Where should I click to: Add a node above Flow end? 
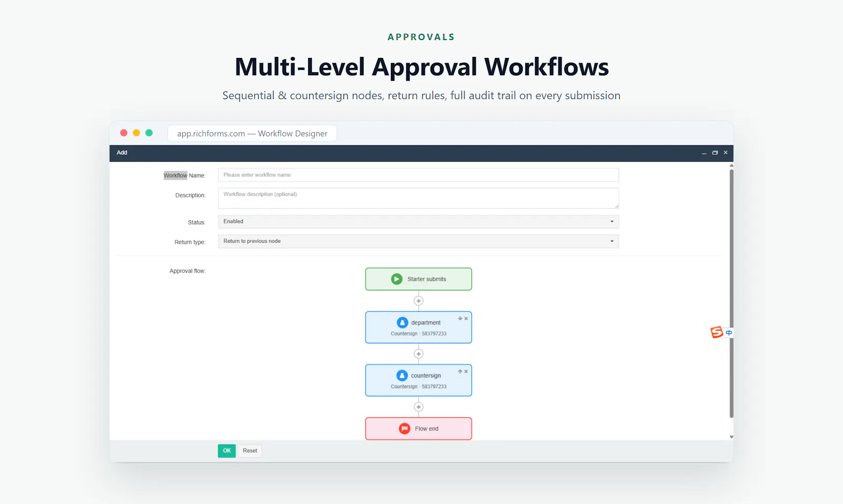[418, 407]
